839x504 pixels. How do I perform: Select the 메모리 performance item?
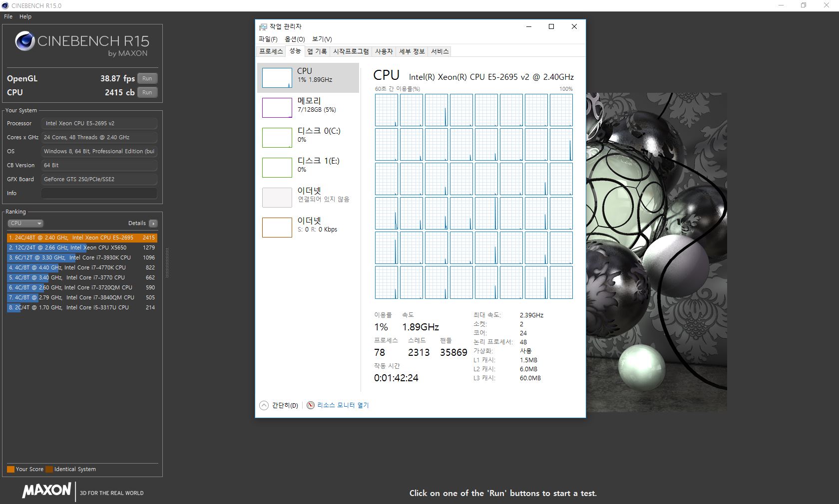point(308,107)
